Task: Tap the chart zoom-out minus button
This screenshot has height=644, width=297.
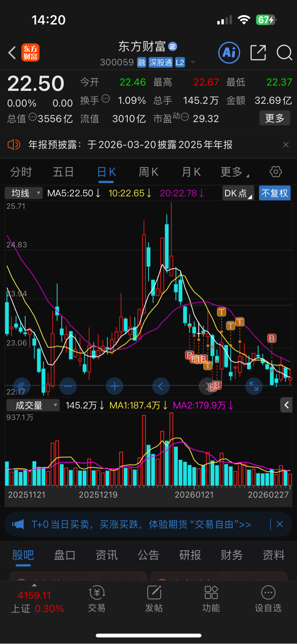Action: click(x=68, y=386)
